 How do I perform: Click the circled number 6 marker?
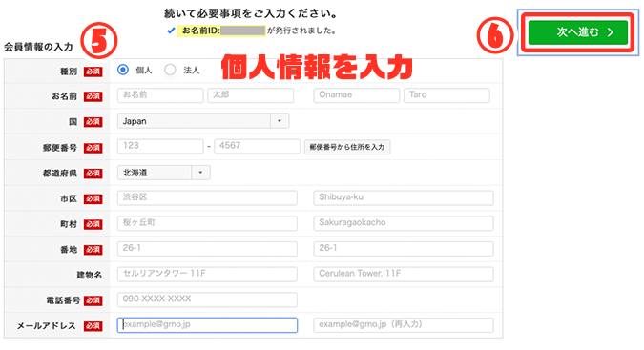coord(495,35)
